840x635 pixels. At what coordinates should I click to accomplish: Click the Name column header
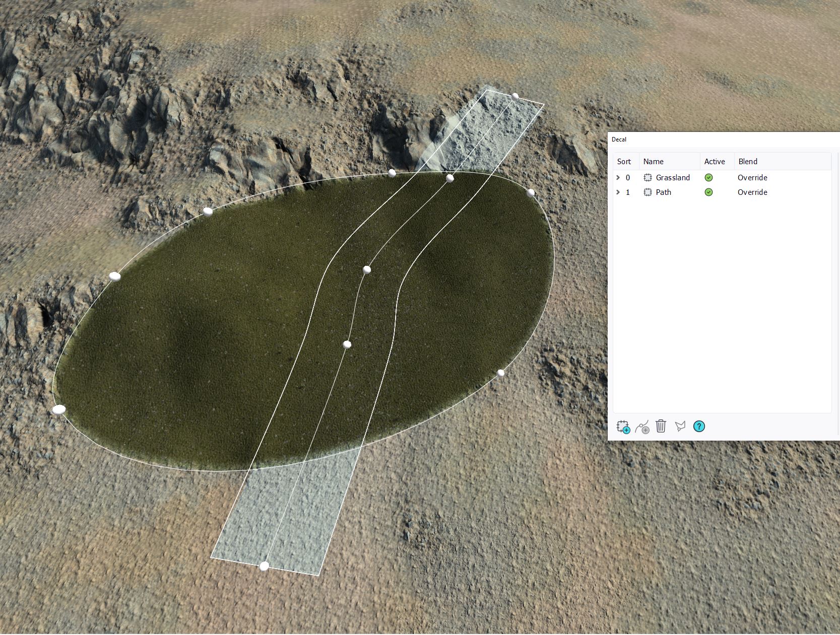[x=653, y=162]
